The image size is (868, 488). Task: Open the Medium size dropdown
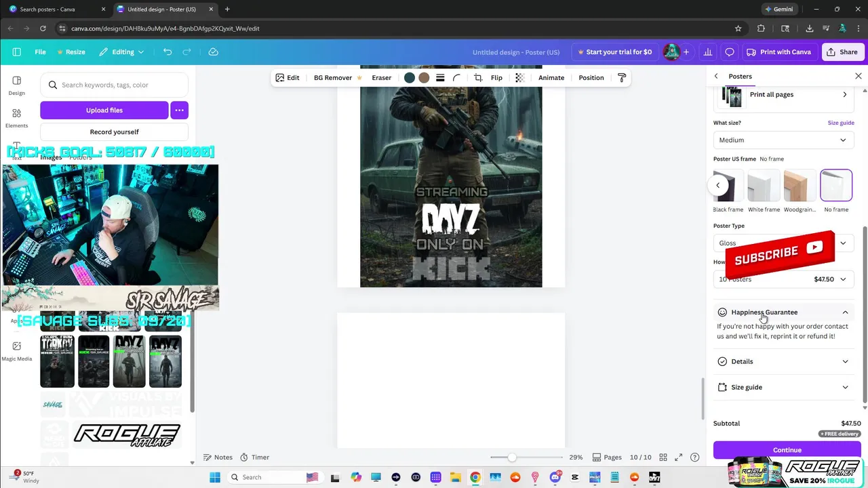783,140
